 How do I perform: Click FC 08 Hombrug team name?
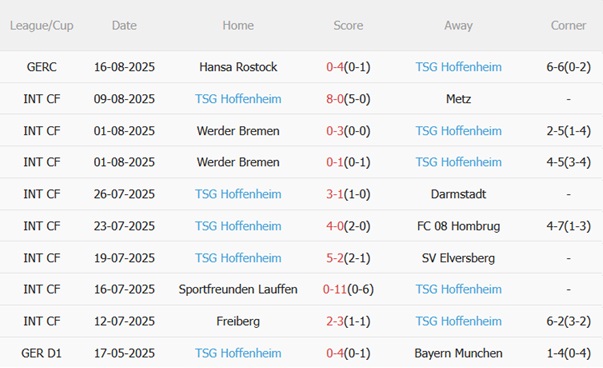point(458,226)
